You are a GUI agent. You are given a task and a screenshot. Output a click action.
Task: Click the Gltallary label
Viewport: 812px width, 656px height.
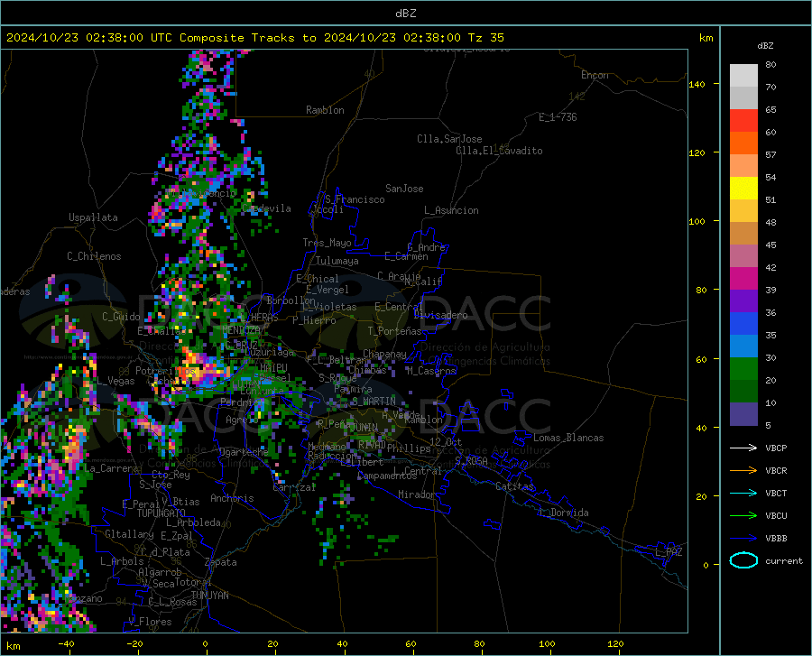tap(129, 534)
